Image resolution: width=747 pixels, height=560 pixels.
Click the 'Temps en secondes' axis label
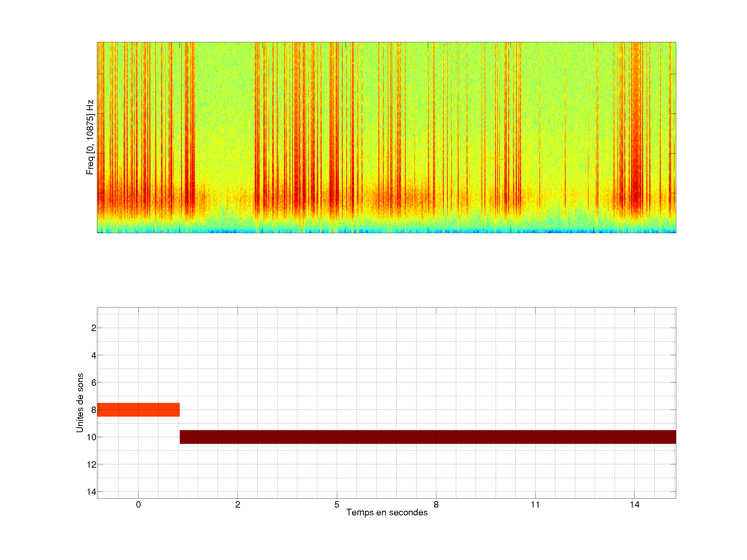(x=387, y=512)
